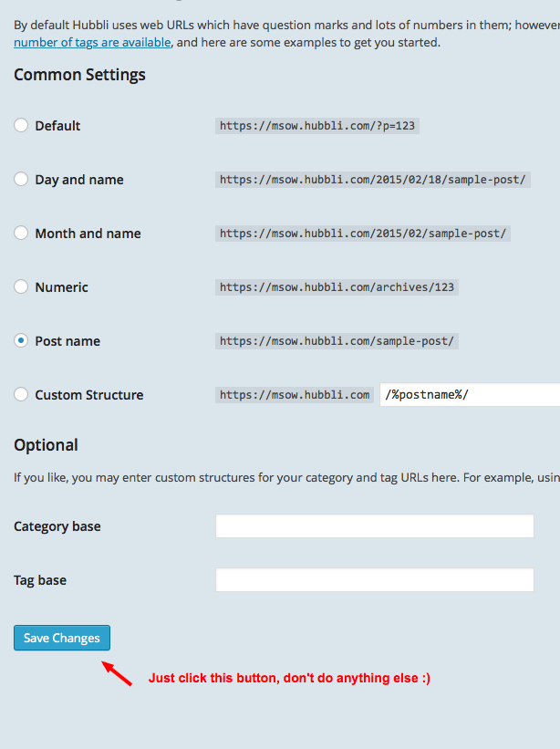Click the Day and name sample URL
The image size is (560, 749).
371,180
